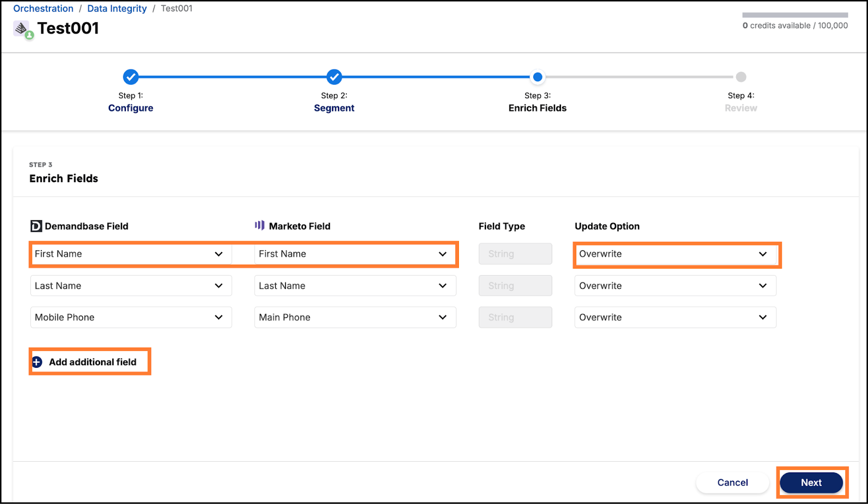The width and height of the screenshot is (868, 504).
Task: Click the Marketo logo icon in column header
Action: [260, 225]
